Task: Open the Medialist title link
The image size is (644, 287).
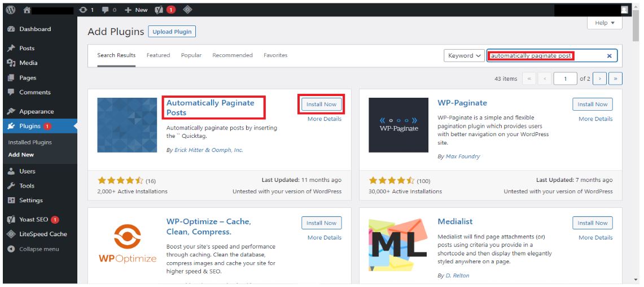Action: [x=455, y=221]
